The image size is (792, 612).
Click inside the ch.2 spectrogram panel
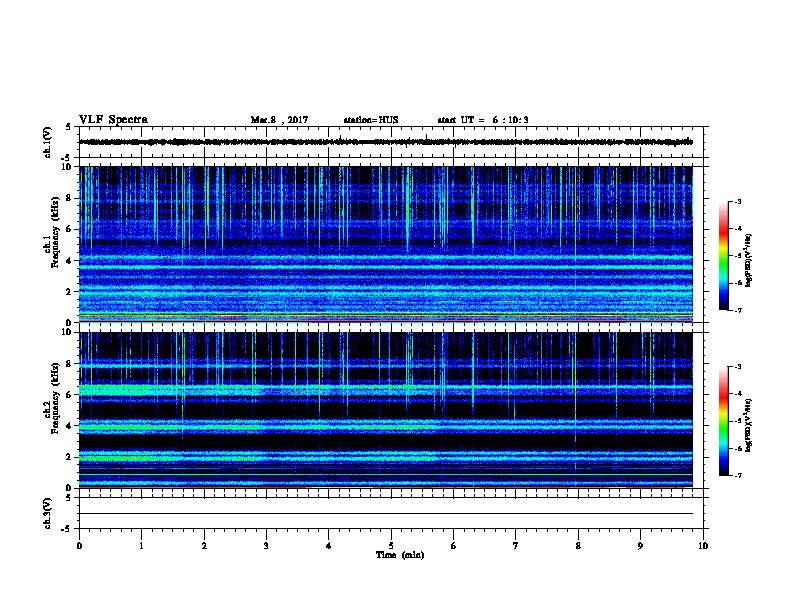pos(386,410)
